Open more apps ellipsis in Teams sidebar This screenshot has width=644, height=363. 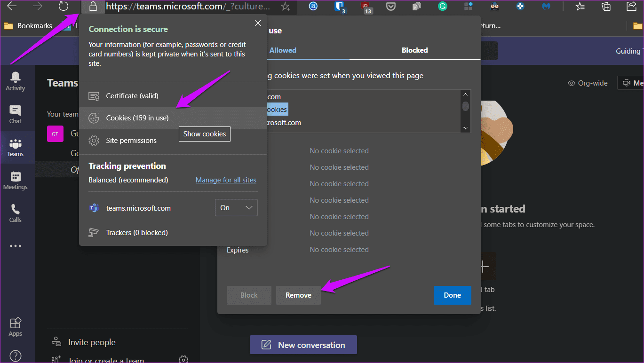[x=16, y=246]
